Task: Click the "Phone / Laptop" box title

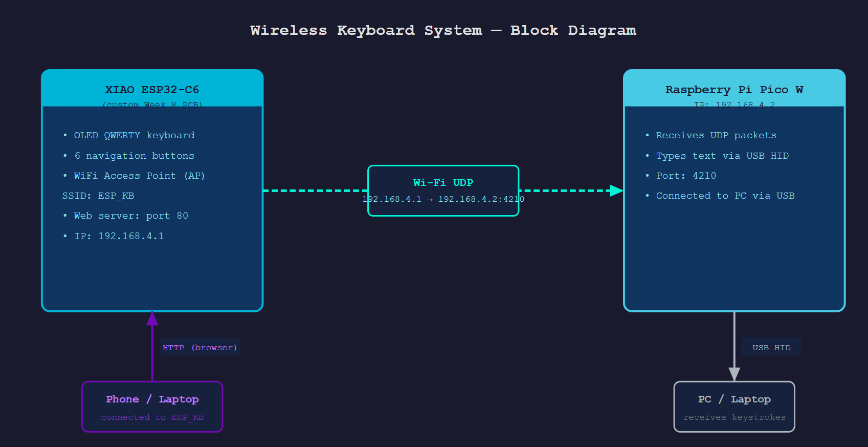Action: (152, 399)
